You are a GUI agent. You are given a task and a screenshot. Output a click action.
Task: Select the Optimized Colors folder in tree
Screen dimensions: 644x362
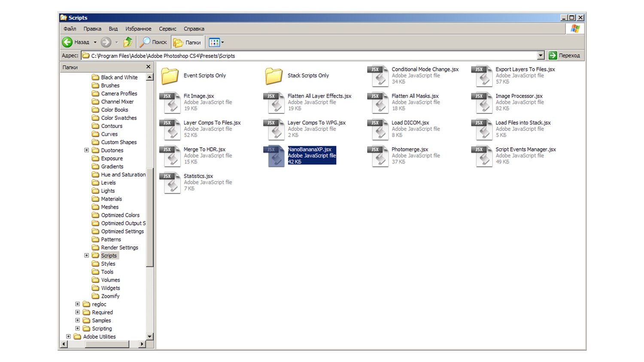click(116, 215)
